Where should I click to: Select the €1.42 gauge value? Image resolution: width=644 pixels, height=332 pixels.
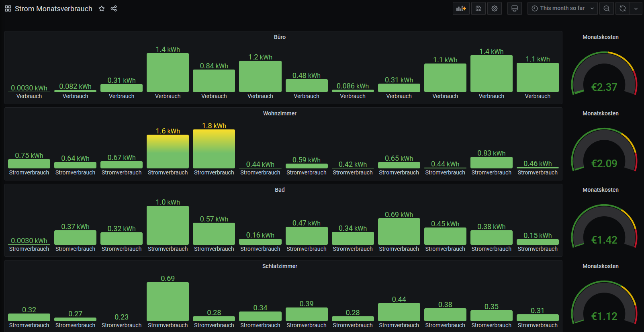pyautogui.click(x=604, y=240)
